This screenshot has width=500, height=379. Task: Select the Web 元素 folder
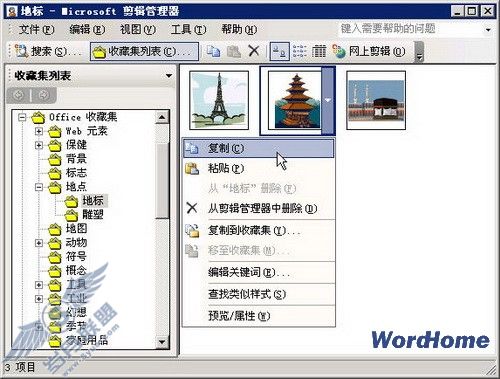(x=78, y=131)
